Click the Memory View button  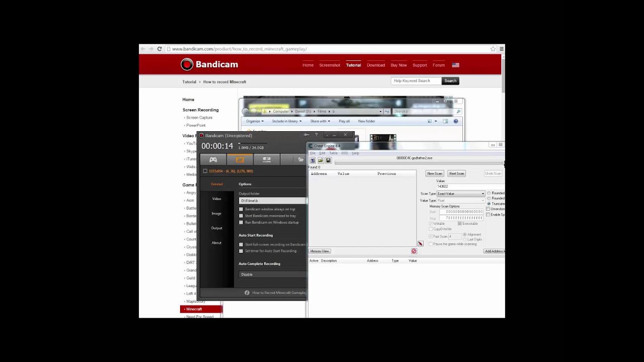click(319, 251)
